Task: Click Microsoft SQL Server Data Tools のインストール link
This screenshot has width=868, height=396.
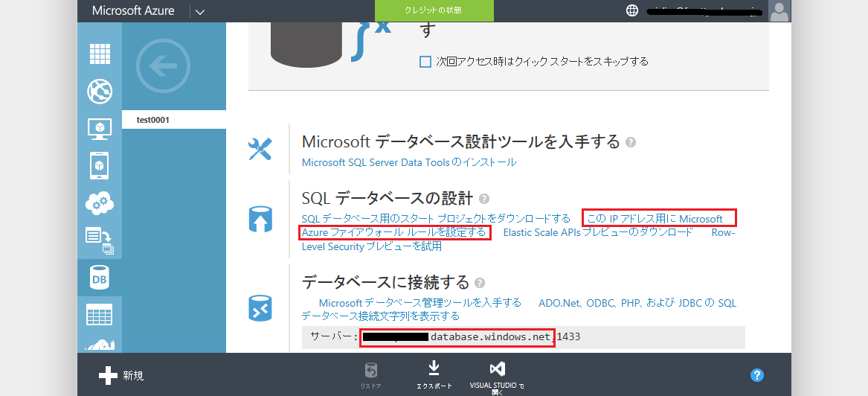Action: point(409,162)
